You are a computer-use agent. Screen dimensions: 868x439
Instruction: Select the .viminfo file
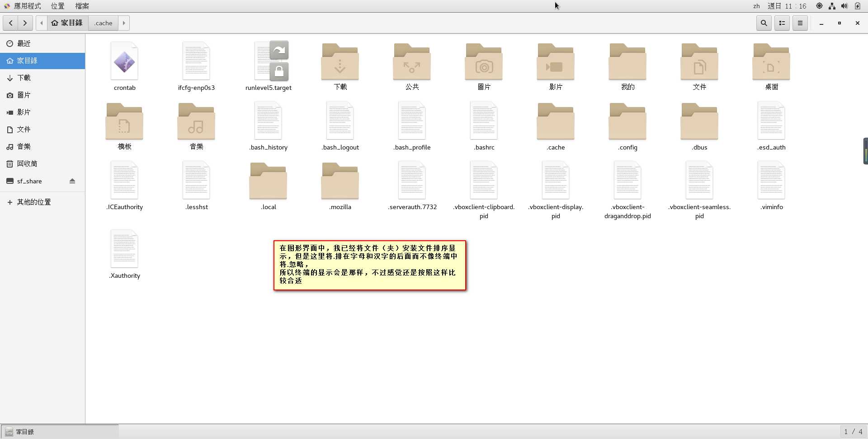771,181
